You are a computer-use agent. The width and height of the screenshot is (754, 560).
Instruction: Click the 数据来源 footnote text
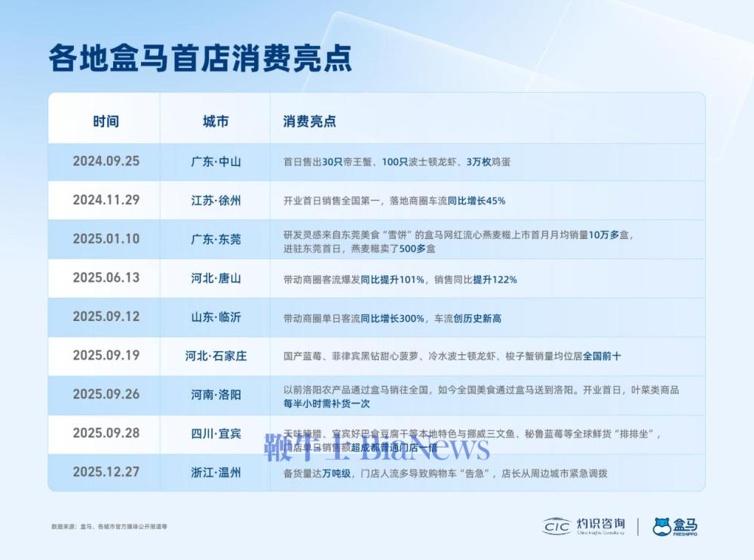click(110, 527)
